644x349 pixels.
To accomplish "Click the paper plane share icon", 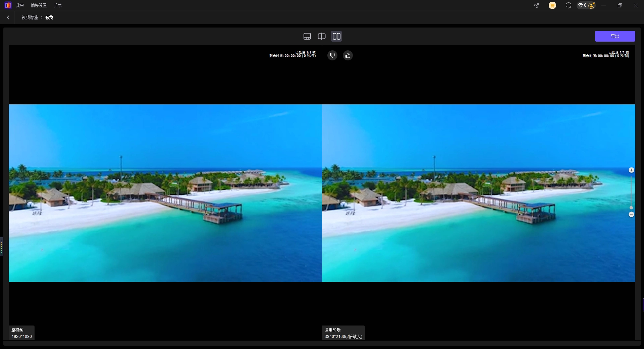I will (x=536, y=5).
